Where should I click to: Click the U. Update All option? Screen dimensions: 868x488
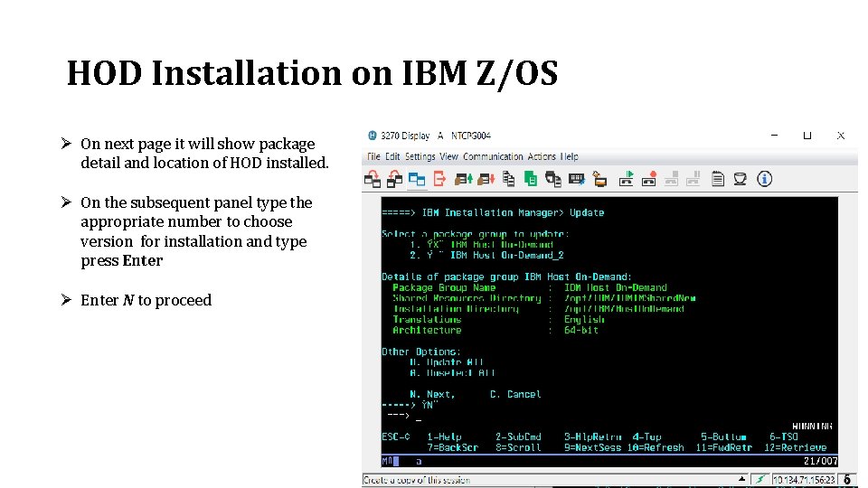[x=446, y=362]
